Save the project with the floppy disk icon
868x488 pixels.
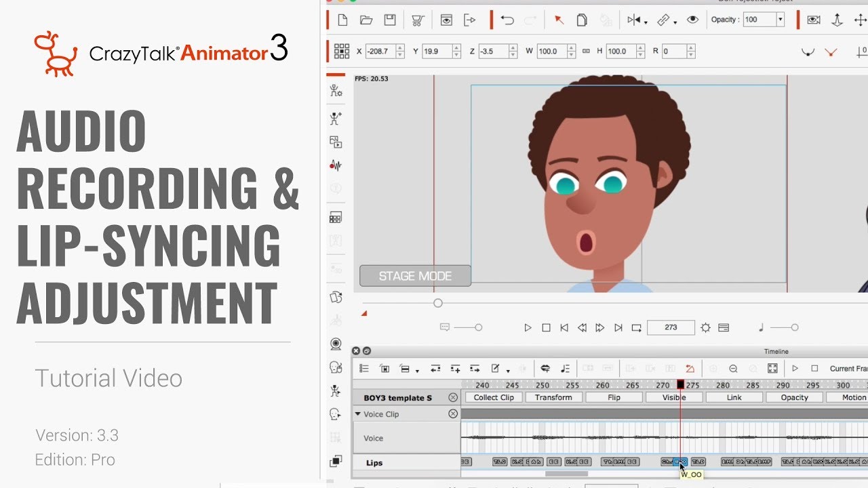coord(390,20)
